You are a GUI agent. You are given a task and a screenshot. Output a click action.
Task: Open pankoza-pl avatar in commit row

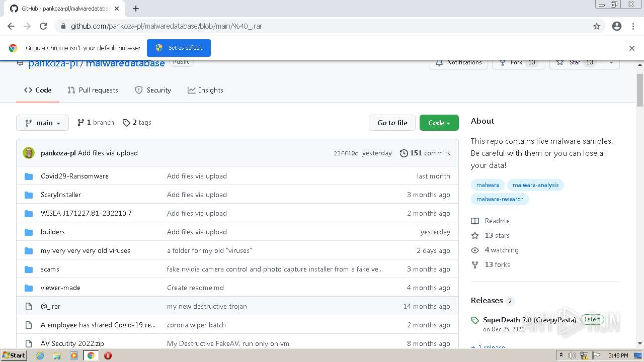click(x=29, y=153)
